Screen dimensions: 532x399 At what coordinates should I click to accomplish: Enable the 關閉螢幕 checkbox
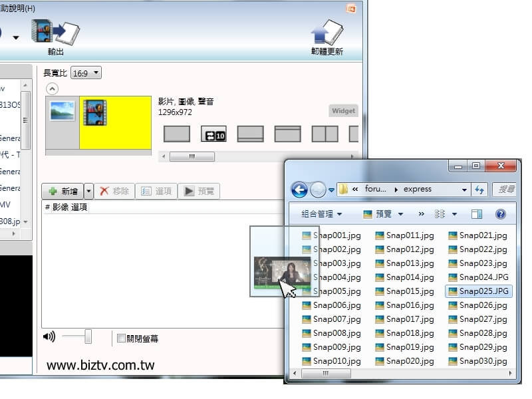[121, 338]
